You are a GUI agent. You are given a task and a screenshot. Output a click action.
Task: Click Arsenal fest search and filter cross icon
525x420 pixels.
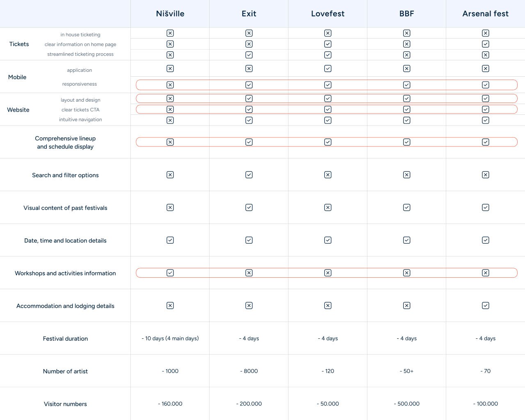pos(486,175)
